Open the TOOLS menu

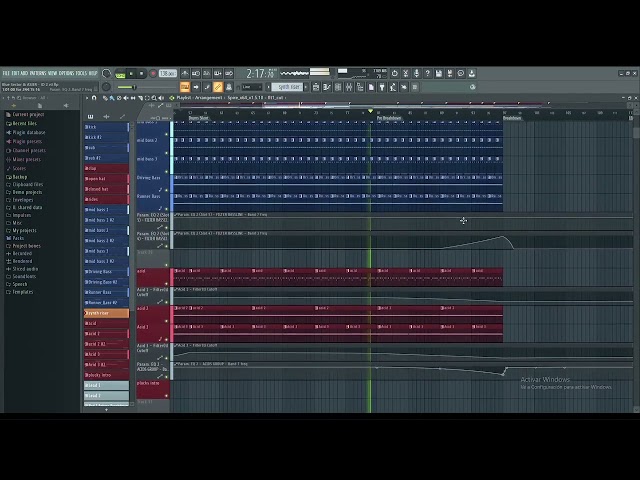point(81,73)
